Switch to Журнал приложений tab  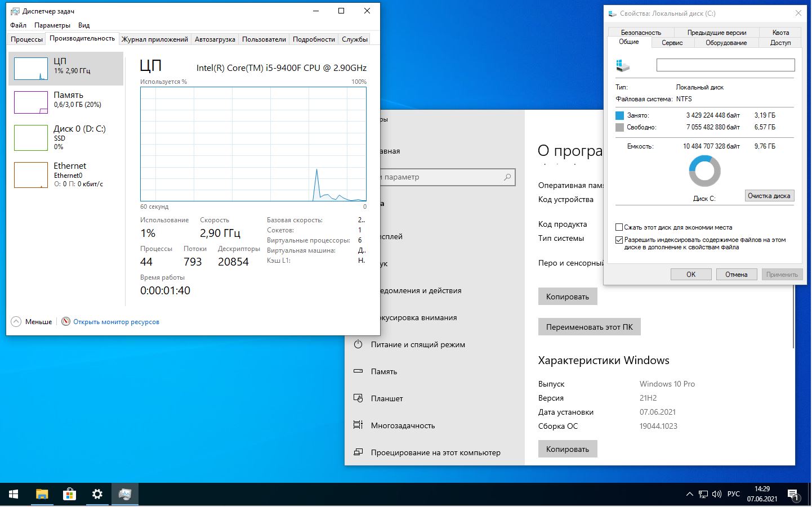(155, 39)
